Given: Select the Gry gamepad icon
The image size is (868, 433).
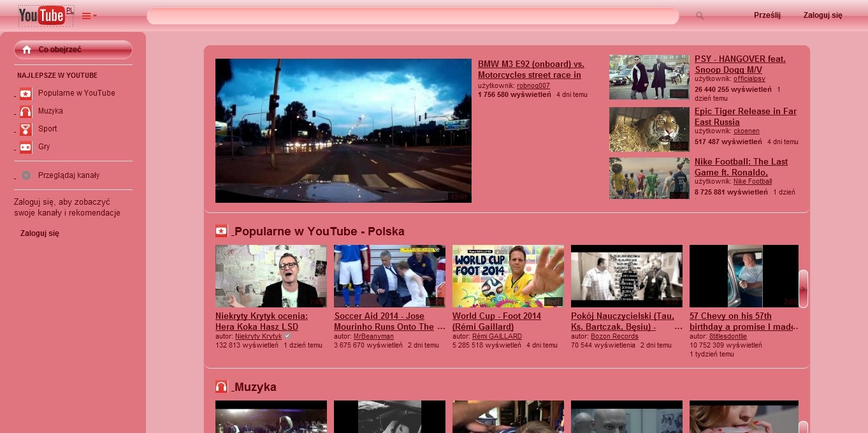Looking at the screenshot, I should pos(25,147).
